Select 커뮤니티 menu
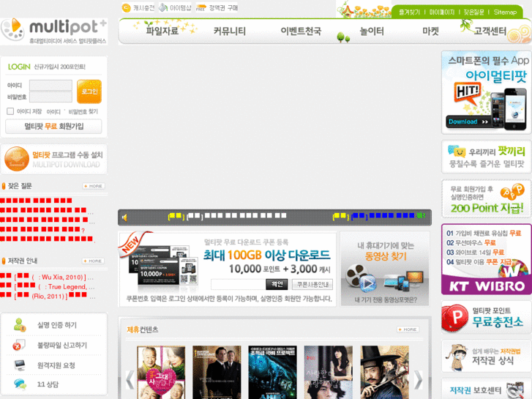The image size is (532, 399). point(229,31)
